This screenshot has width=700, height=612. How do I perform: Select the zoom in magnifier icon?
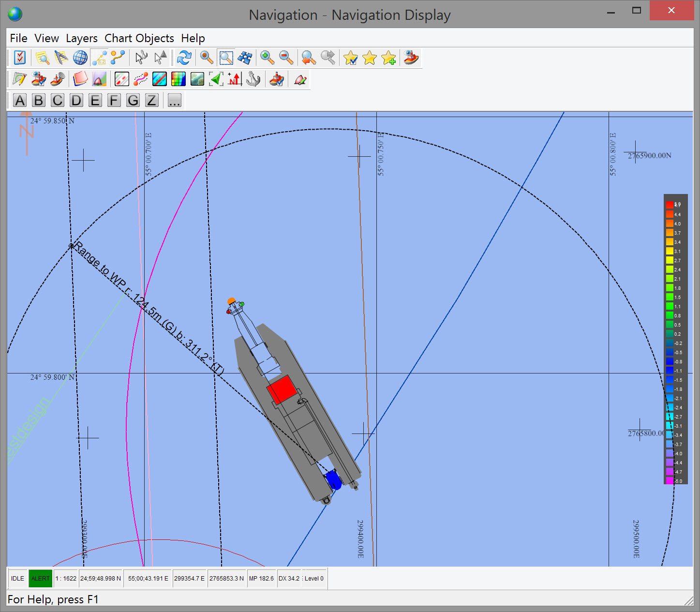tap(267, 58)
